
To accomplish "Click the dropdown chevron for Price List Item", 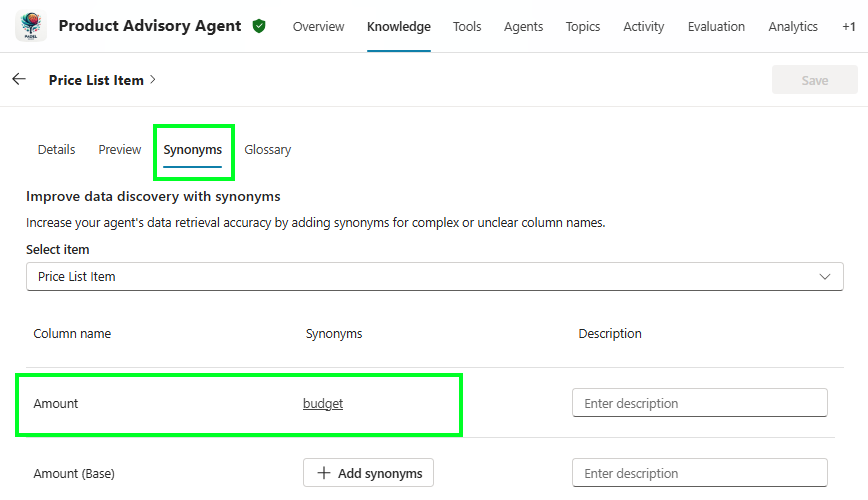I will coord(825,277).
